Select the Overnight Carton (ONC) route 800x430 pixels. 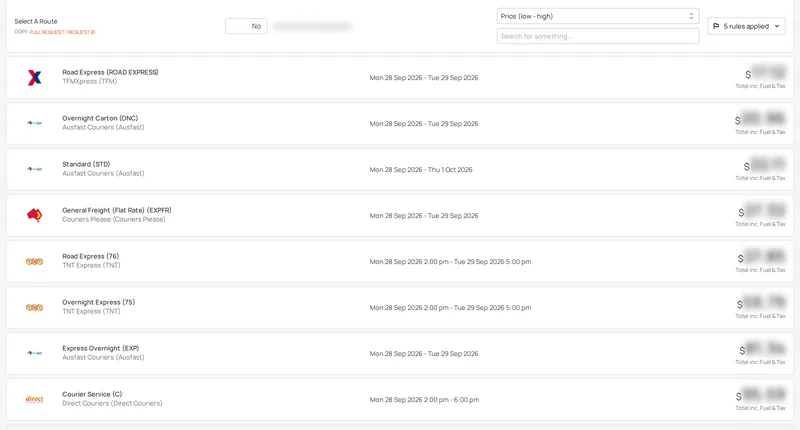click(400, 123)
